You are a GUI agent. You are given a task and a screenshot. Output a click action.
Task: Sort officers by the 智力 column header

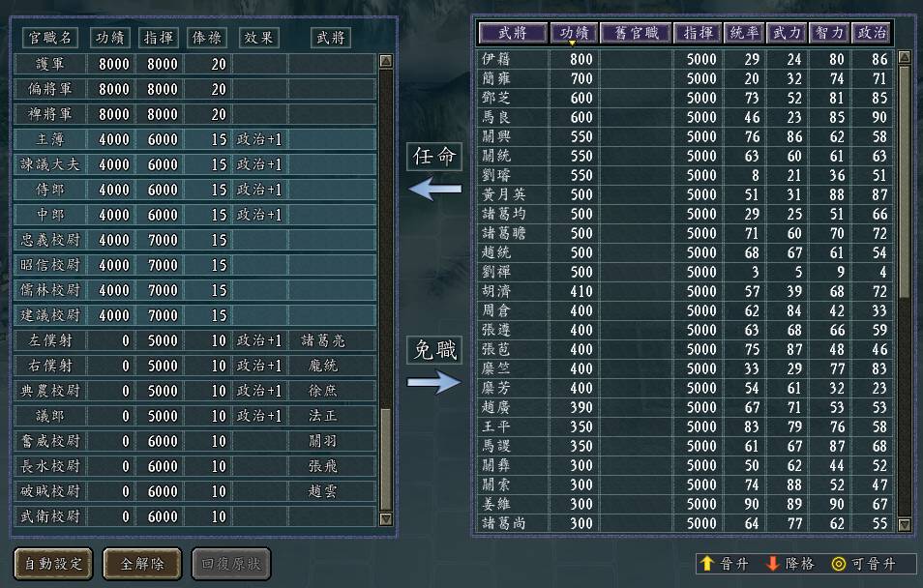(x=829, y=33)
